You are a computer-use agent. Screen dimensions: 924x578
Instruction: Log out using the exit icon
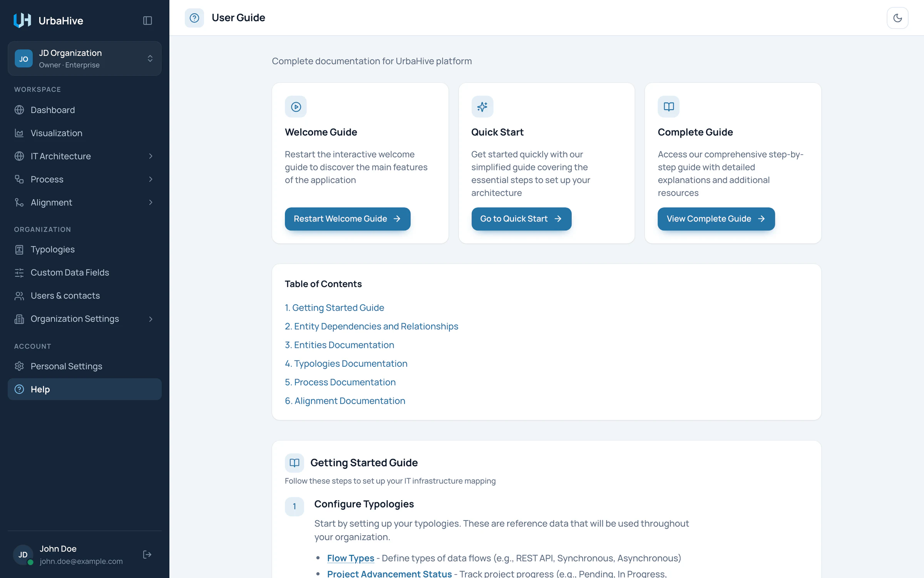click(x=147, y=554)
